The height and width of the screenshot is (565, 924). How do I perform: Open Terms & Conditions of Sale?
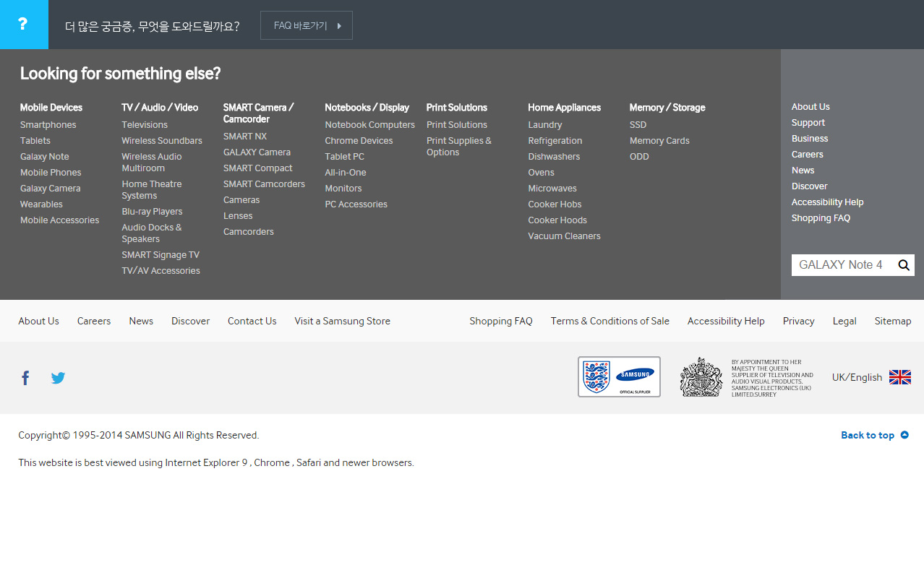click(610, 321)
